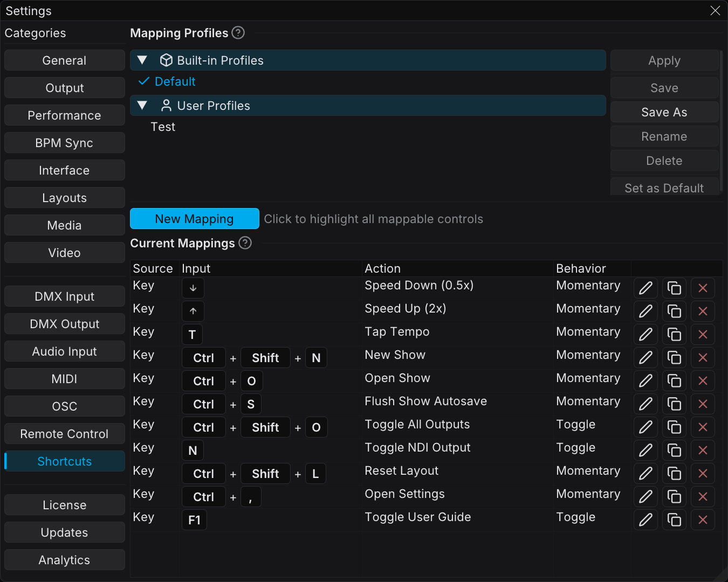
Task: Show the Media settings
Action: tap(65, 225)
